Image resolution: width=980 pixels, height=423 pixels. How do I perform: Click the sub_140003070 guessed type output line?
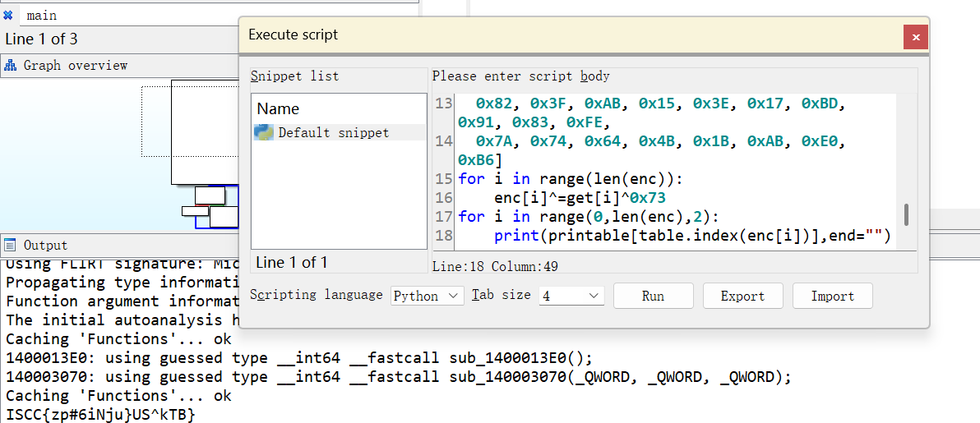tap(399, 377)
